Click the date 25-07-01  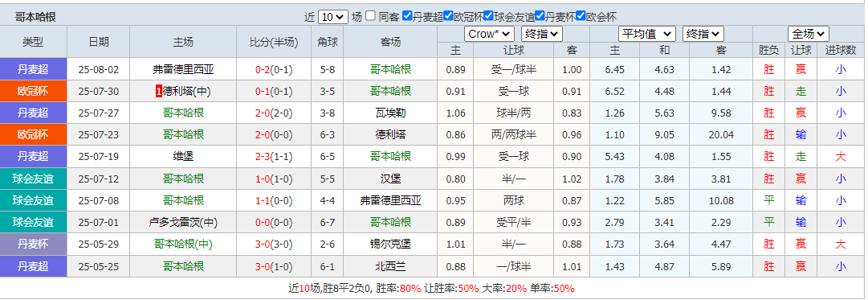99,222
